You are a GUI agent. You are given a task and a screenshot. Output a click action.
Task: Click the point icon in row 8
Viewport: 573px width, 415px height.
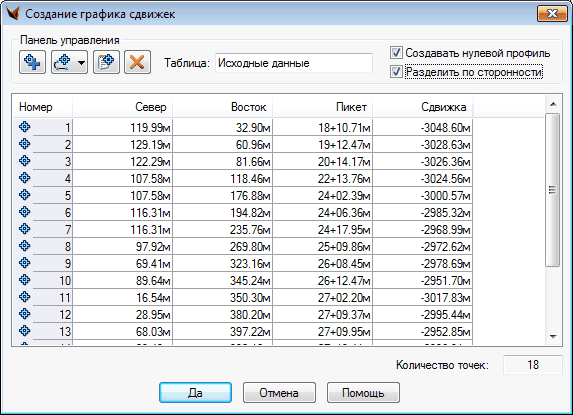(x=24, y=246)
